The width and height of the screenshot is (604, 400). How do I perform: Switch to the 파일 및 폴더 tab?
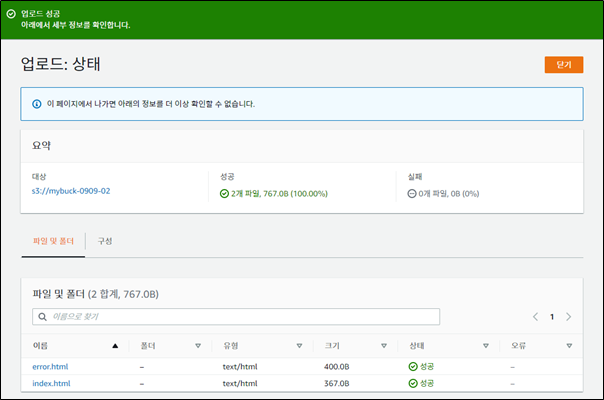point(53,241)
